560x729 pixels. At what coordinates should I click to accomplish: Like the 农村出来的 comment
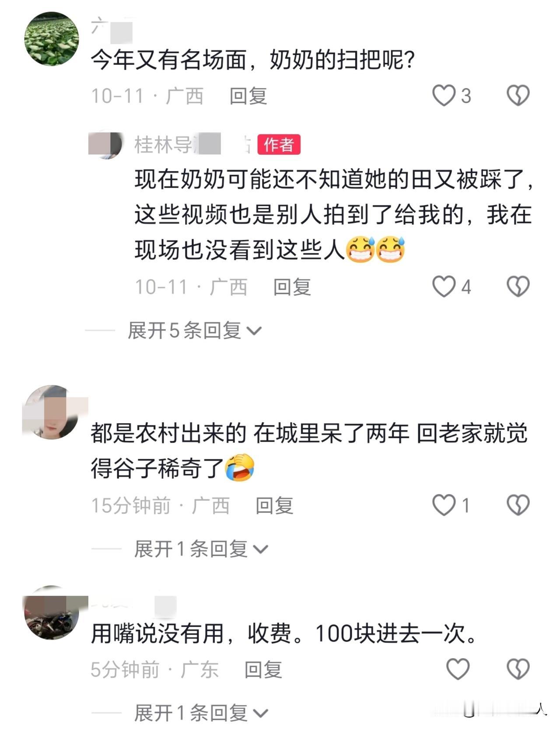444,505
